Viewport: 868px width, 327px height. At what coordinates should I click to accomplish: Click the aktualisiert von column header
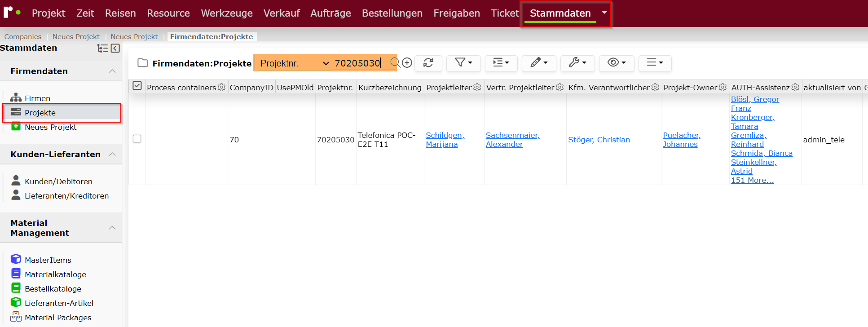tap(832, 87)
